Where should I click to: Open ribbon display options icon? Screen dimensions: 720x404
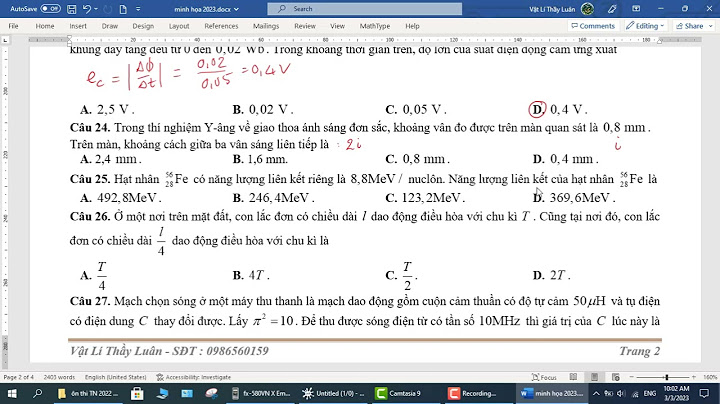tap(636, 9)
